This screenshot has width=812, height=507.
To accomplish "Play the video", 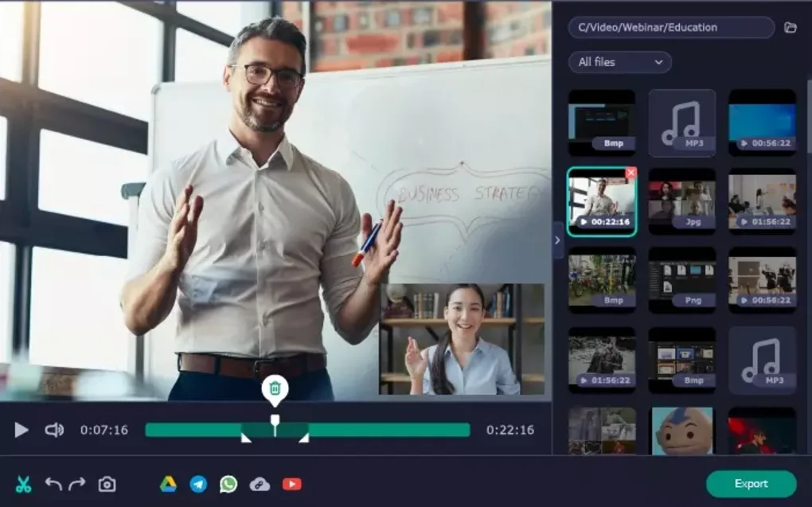I will pyautogui.click(x=21, y=430).
